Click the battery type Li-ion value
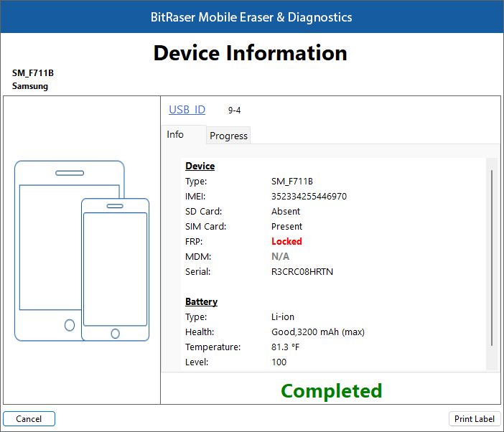 283,317
